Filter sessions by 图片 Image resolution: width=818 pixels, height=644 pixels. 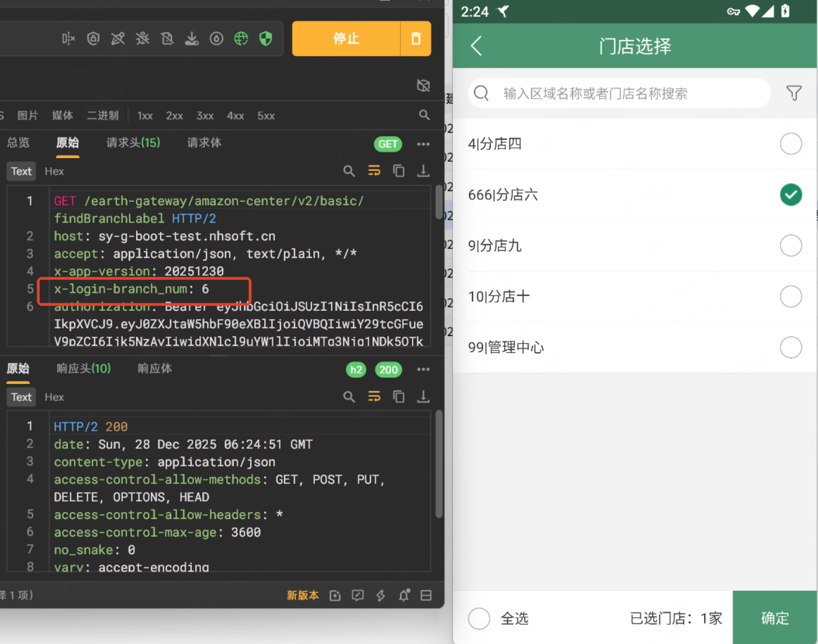[x=27, y=115]
